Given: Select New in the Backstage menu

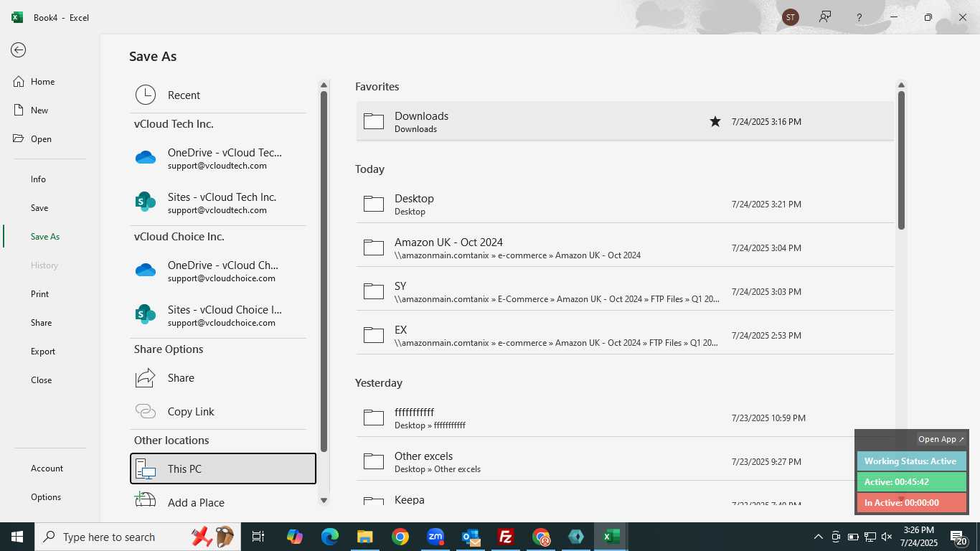Looking at the screenshot, I should click(x=39, y=110).
